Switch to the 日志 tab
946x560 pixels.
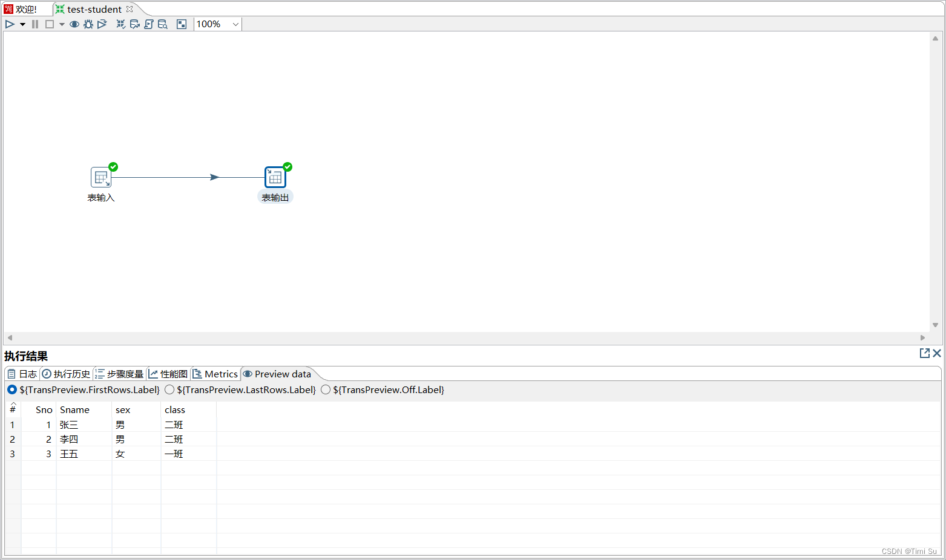(22, 374)
